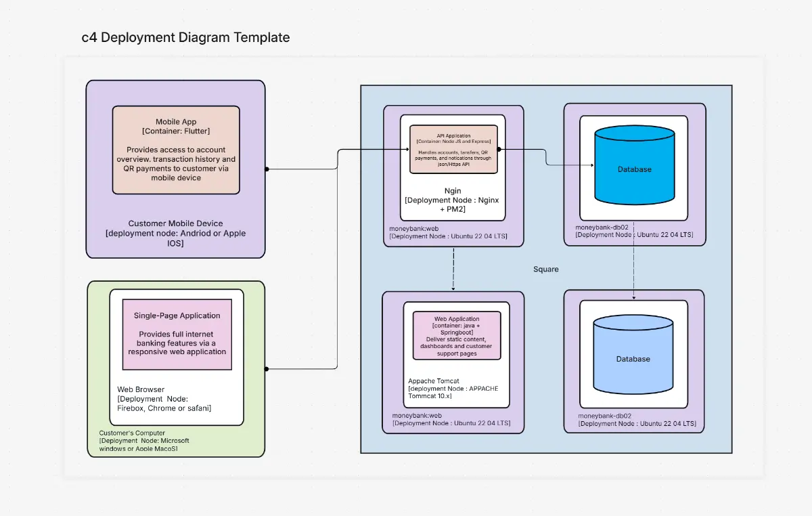The width and height of the screenshot is (812, 516).
Task: Select the Mobile App Flutter container box
Action: (x=176, y=150)
